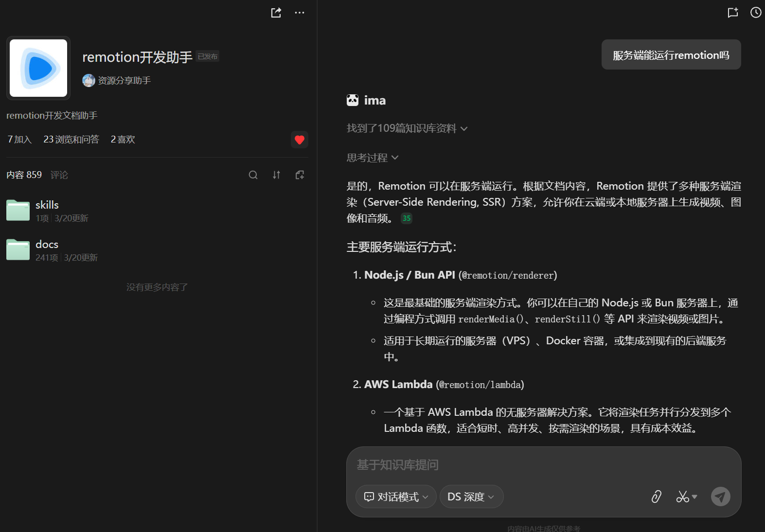Image resolution: width=765 pixels, height=532 pixels.
Task: Click the 23 浏览和问答 stat
Action: pos(71,140)
